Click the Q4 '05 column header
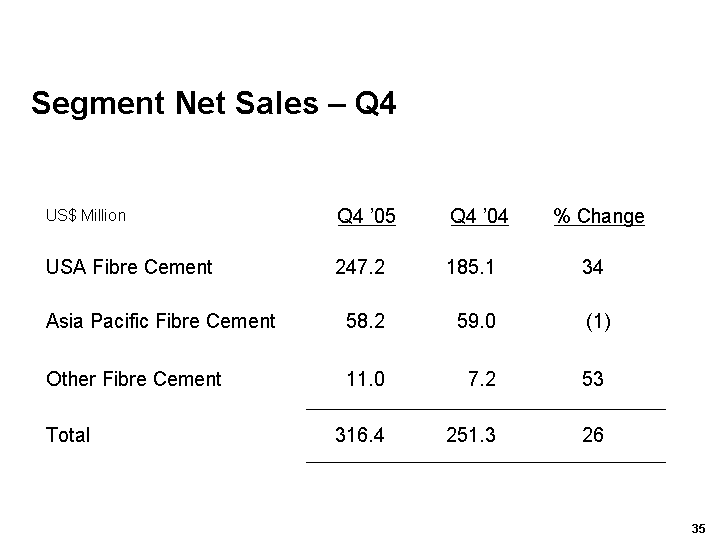 [x=366, y=216]
